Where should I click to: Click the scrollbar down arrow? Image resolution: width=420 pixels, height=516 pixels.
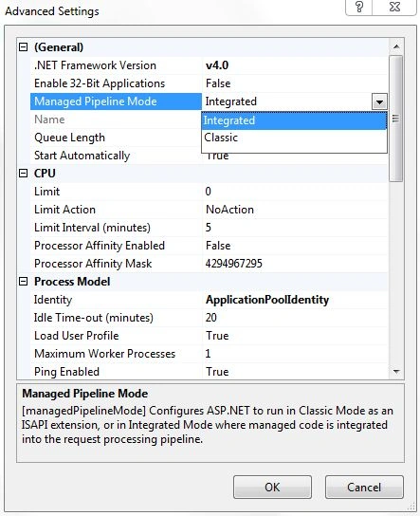(x=396, y=372)
